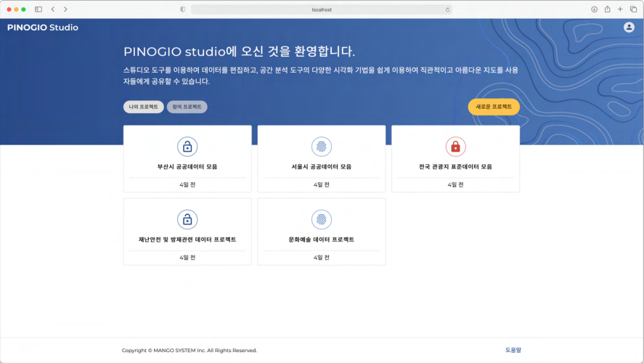644x363 pixels.
Task: Select the 나의 프로젝트 tab
Action: point(143,107)
